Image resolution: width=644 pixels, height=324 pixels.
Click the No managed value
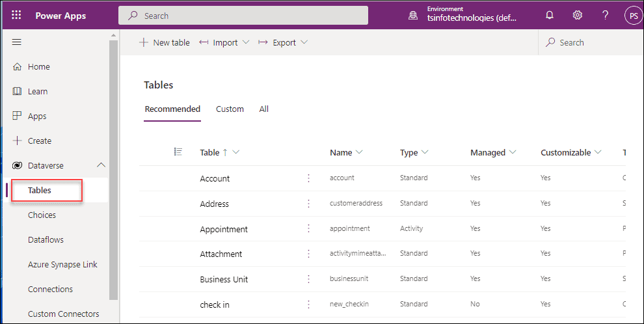coord(475,304)
